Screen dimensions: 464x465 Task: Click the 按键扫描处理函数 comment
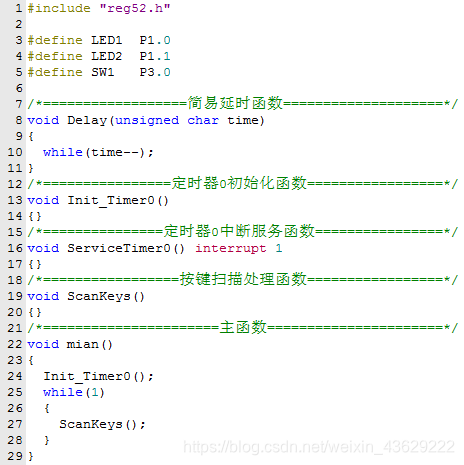(x=243, y=279)
